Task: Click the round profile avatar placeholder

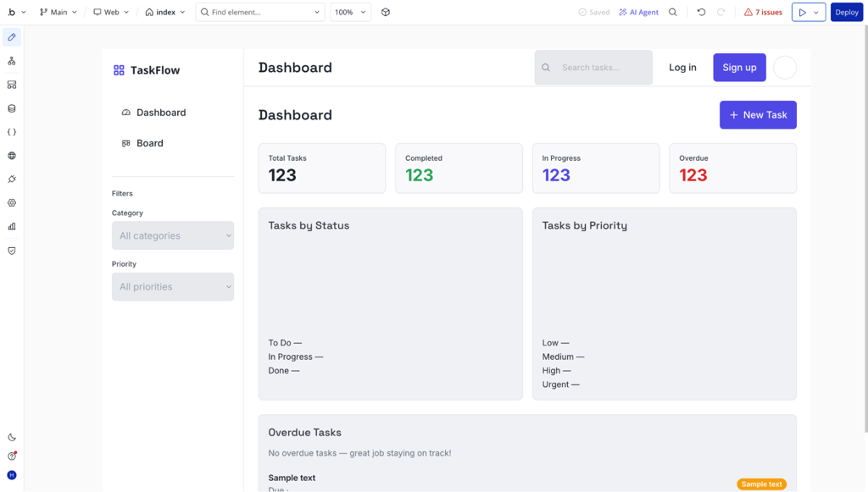Action: point(785,68)
